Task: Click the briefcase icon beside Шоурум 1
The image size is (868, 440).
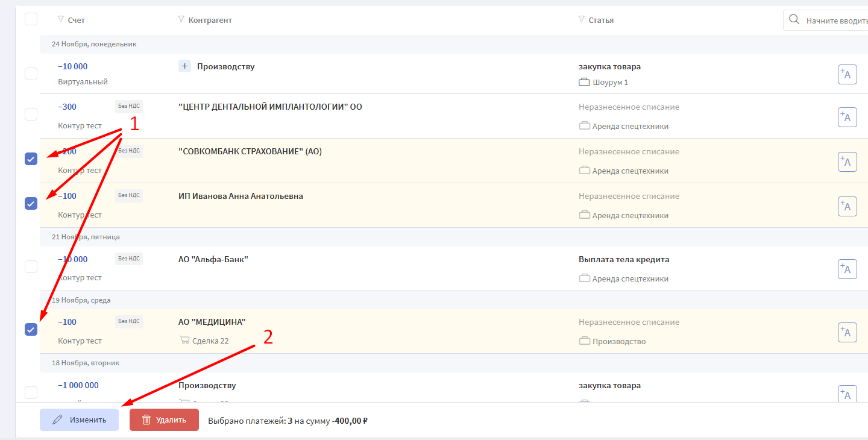Action: (583, 83)
